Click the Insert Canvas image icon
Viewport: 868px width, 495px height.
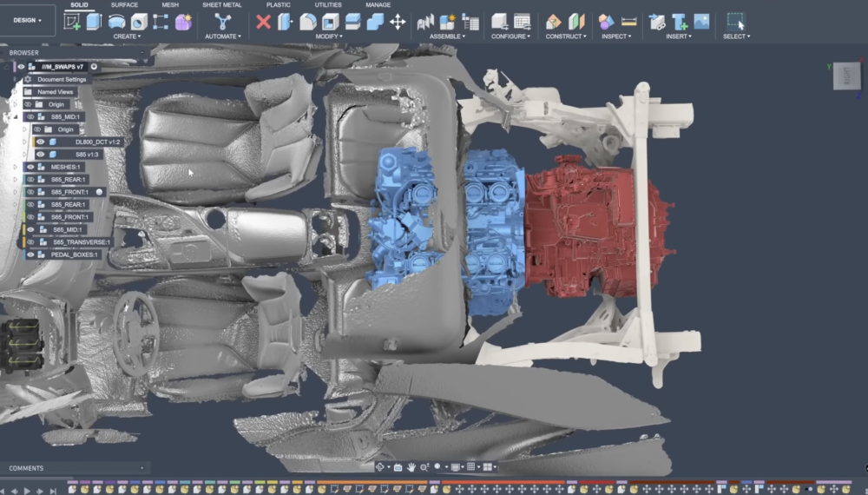701,22
